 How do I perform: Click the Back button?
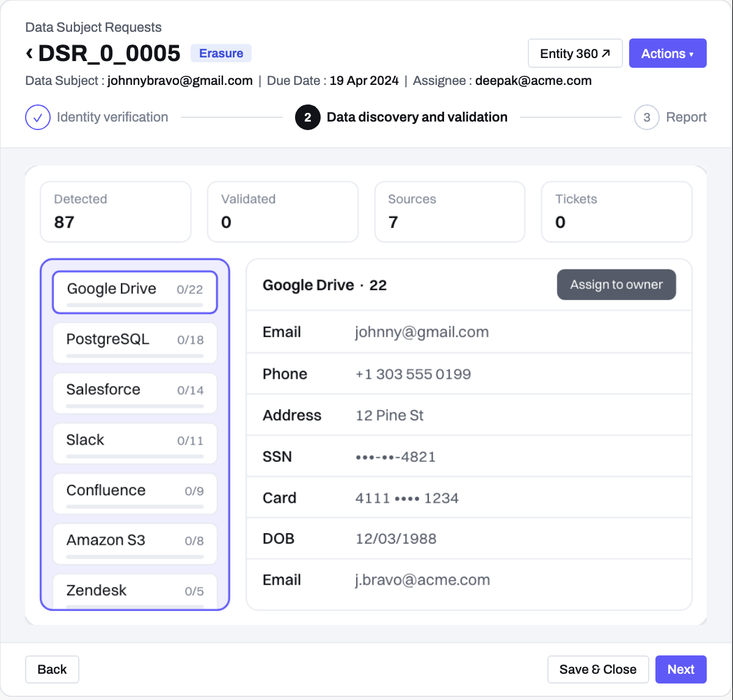pos(52,669)
